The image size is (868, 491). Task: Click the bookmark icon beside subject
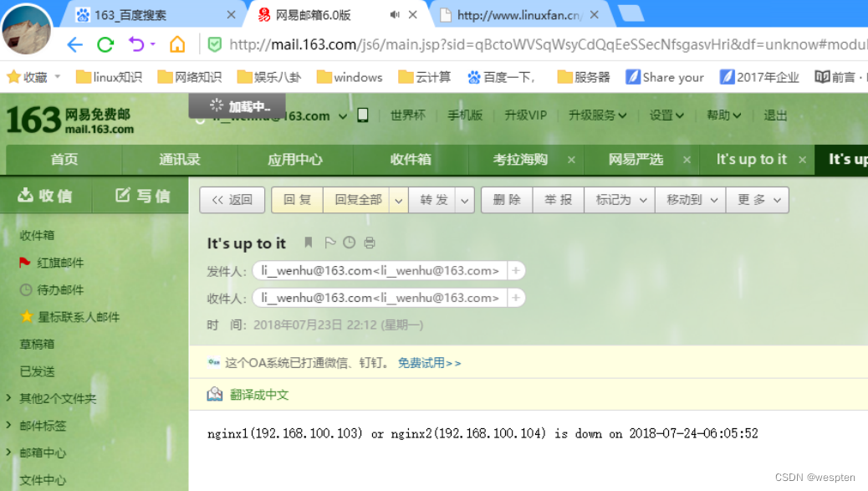pos(309,243)
